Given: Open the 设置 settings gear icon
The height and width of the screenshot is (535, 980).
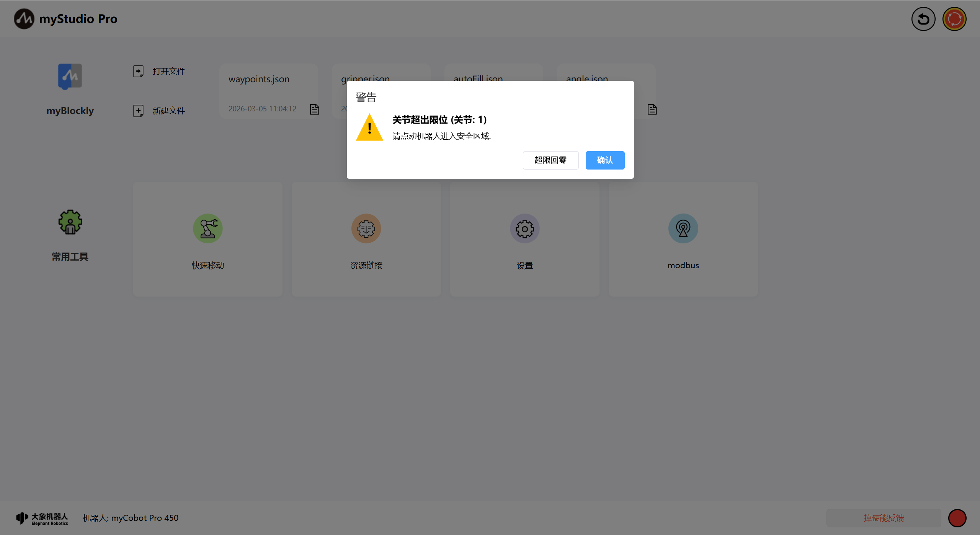Looking at the screenshot, I should [524, 228].
